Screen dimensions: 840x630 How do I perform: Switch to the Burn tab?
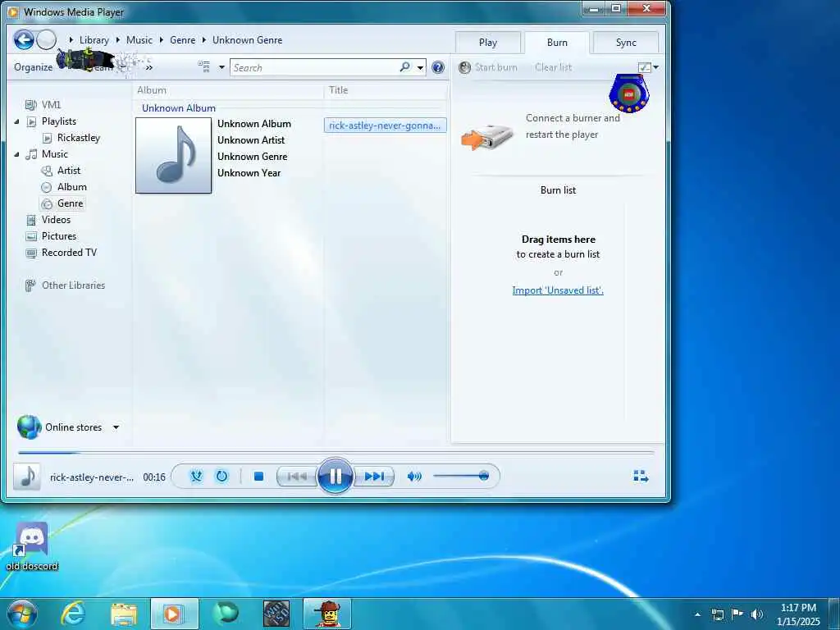point(557,43)
